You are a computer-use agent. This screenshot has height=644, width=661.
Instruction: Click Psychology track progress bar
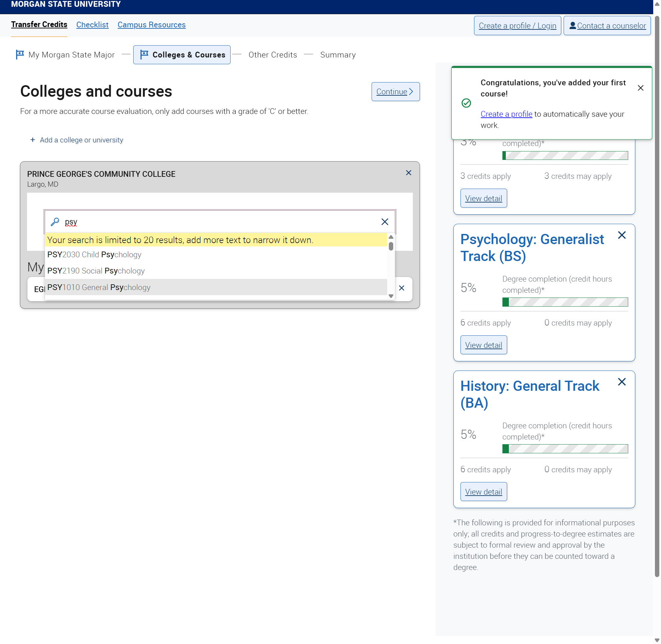565,302
